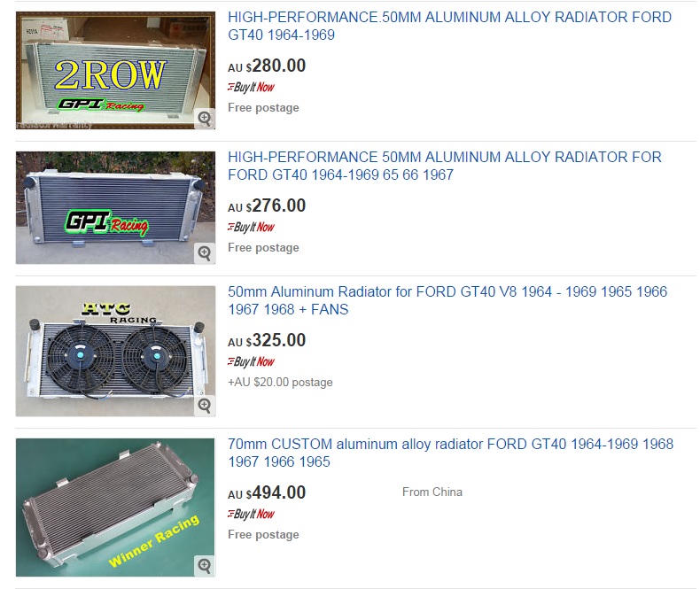The image size is (700, 589).
Task: Click the 'From China' label
Action: click(432, 492)
